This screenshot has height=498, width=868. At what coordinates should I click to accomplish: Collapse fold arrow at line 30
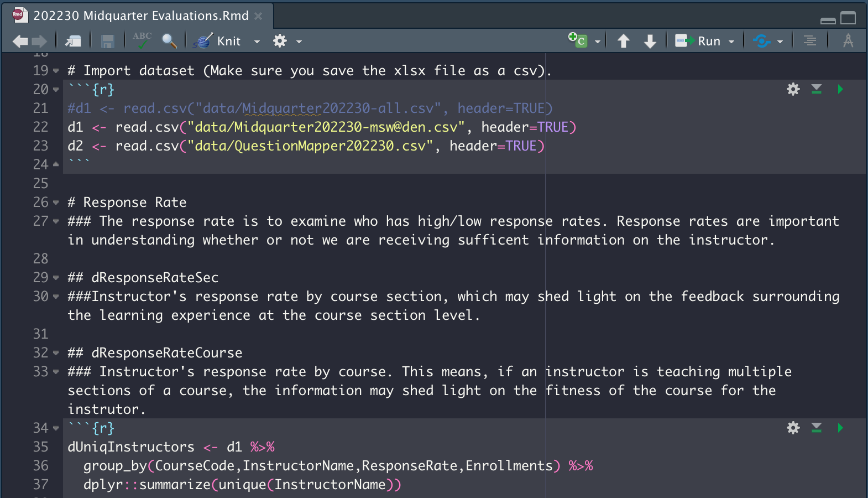pos(56,297)
